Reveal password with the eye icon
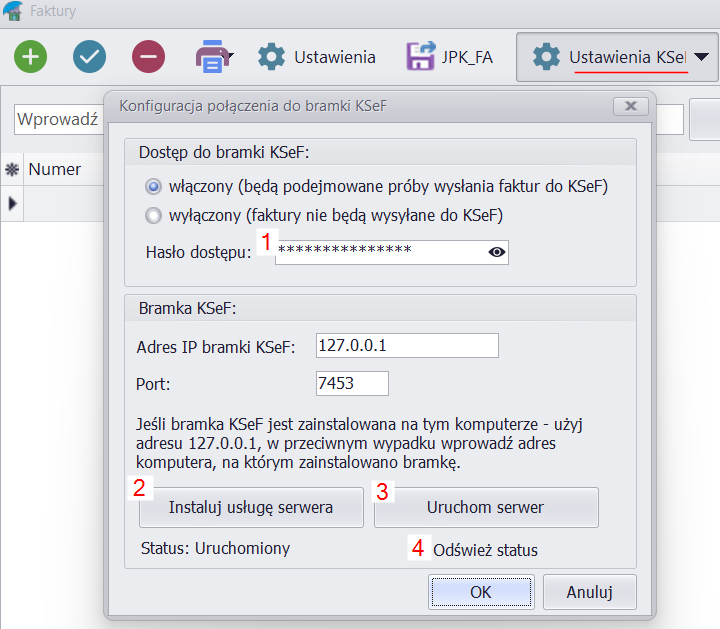The width and height of the screenshot is (720, 629). [496, 252]
